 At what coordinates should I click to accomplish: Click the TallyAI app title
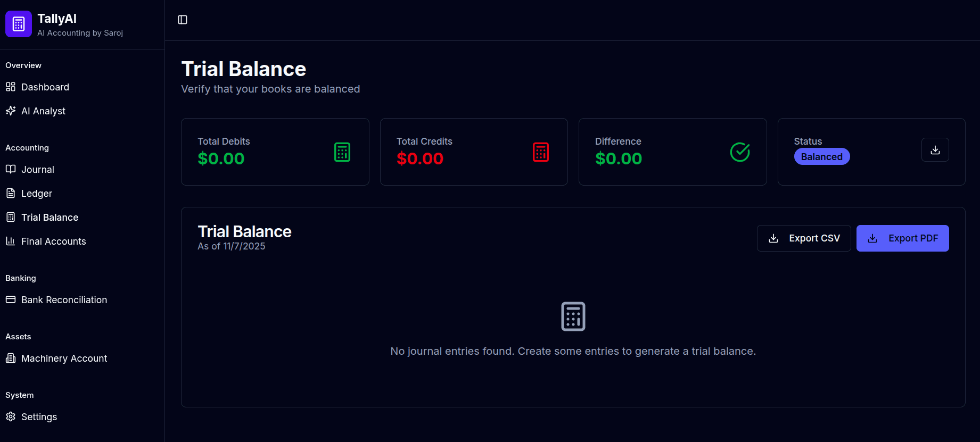57,19
